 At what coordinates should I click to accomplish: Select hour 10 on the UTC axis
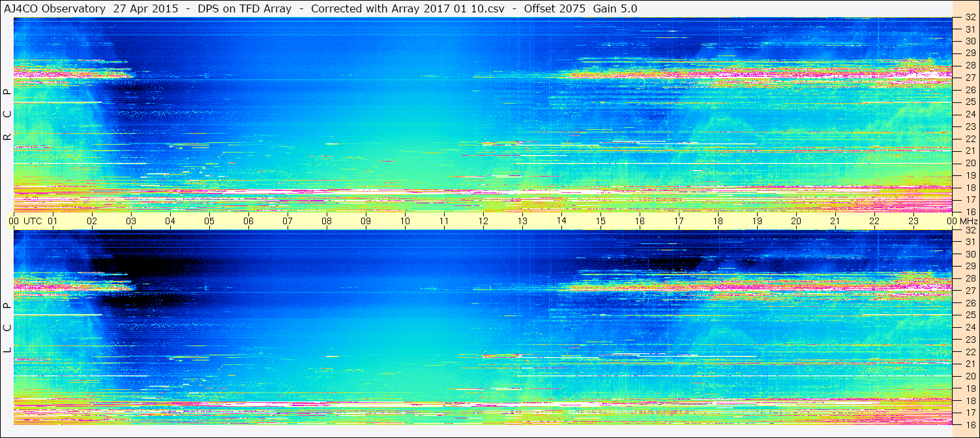pyautogui.click(x=405, y=221)
